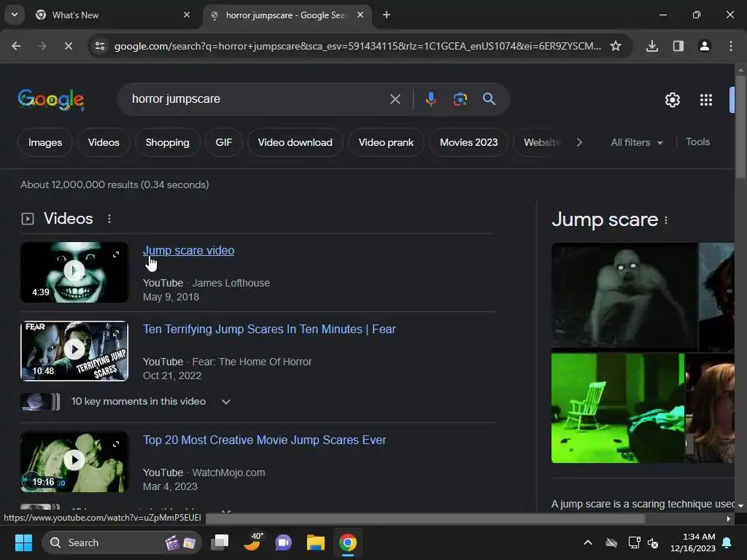Close the horror jumpscare search tab
The image size is (747, 560).
(x=360, y=15)
